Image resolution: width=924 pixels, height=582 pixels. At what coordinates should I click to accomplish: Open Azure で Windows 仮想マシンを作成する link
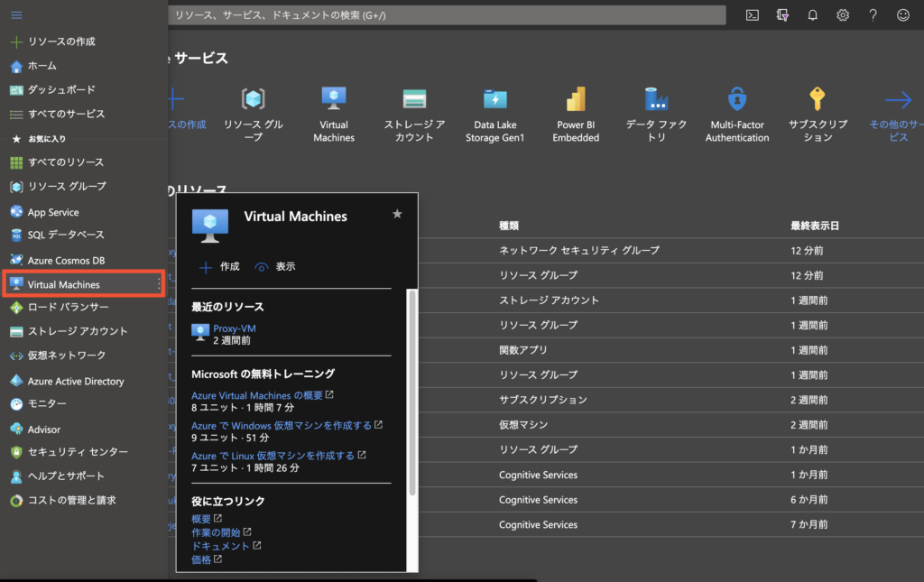[x=282, y=425]
